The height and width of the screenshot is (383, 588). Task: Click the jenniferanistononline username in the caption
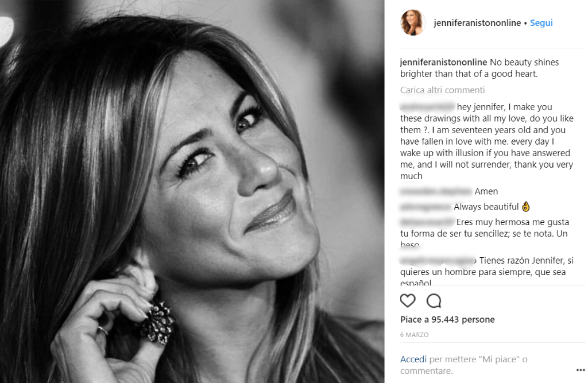pos(444,62)
